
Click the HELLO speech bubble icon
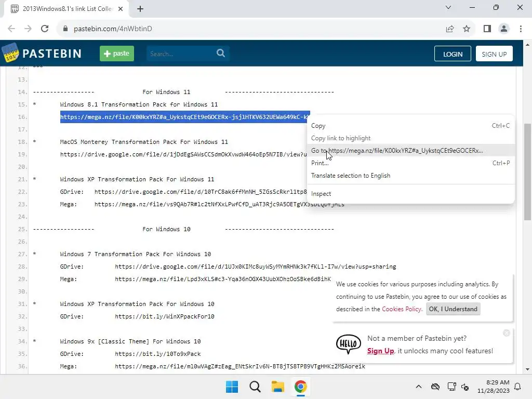(349, 344)
